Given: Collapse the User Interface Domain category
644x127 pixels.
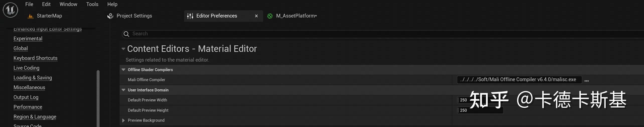Looking at the screenshot, I should [x=123, y=90].
